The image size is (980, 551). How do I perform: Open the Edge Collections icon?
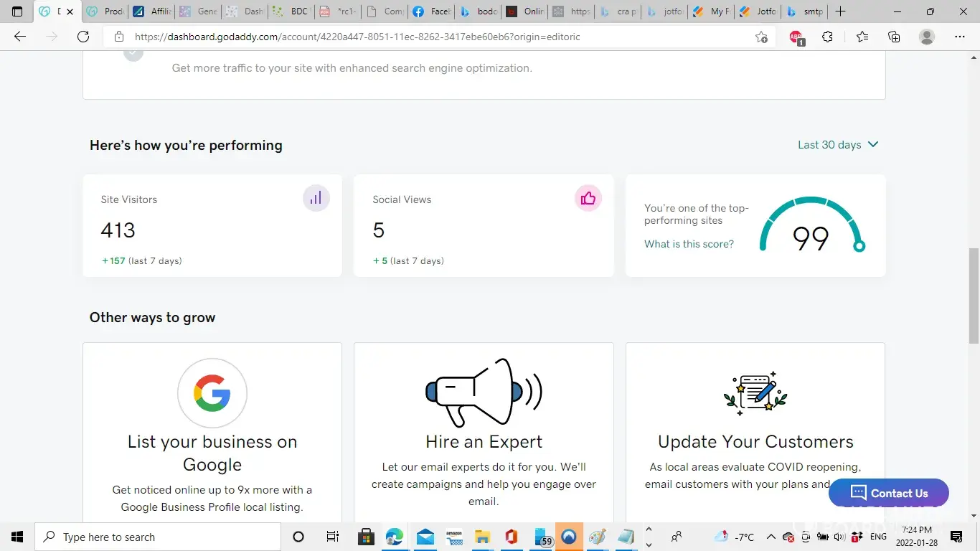pyautogui.click(x=894, y=37)
